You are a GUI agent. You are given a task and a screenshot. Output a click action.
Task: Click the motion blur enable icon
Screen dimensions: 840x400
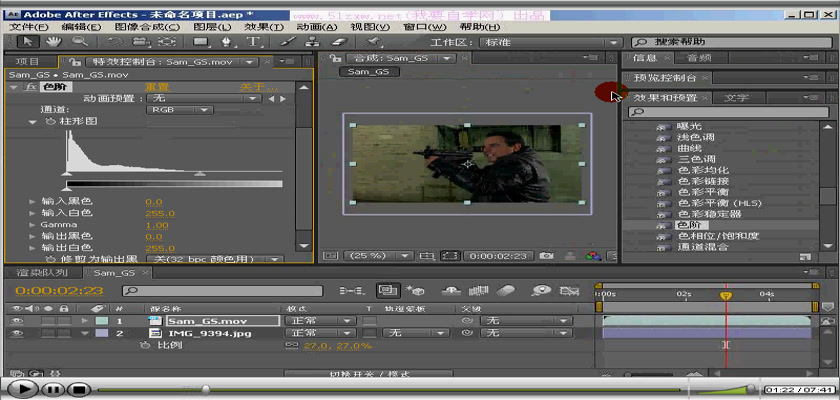click(505, 291)
